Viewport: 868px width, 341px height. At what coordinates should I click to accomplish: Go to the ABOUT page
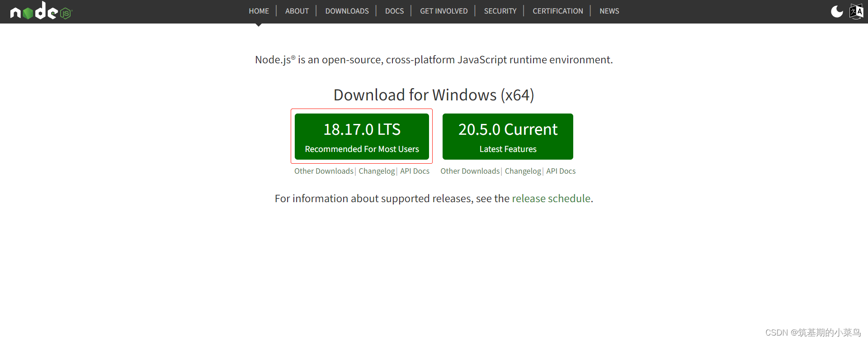297,11
